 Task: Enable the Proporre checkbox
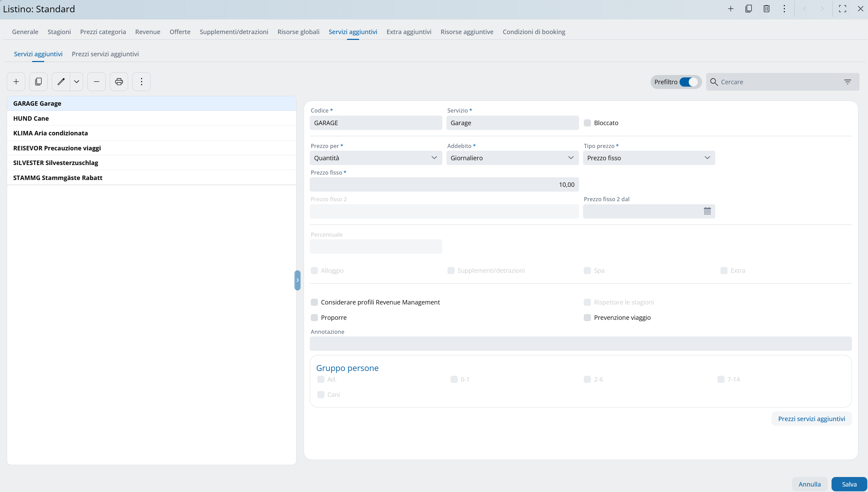pos(314,318)
